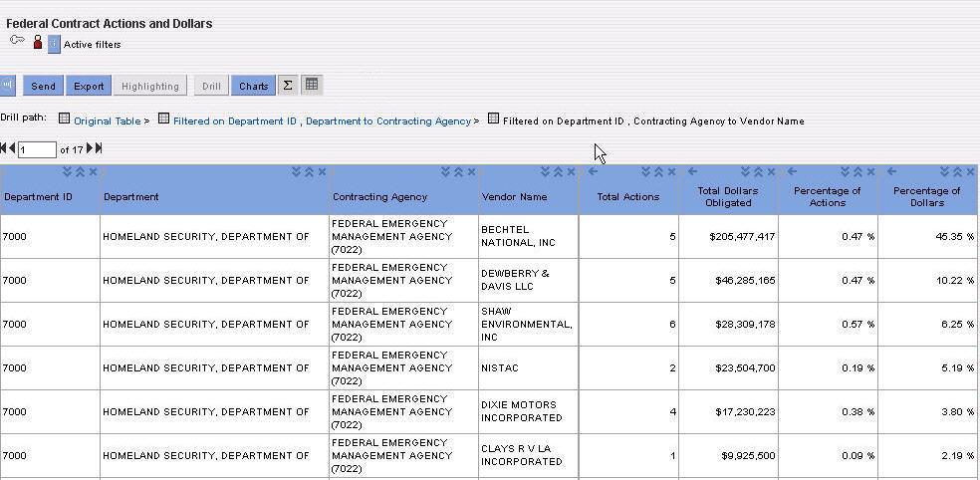
Task: Click the page number input field
Action: click(37, 150)
